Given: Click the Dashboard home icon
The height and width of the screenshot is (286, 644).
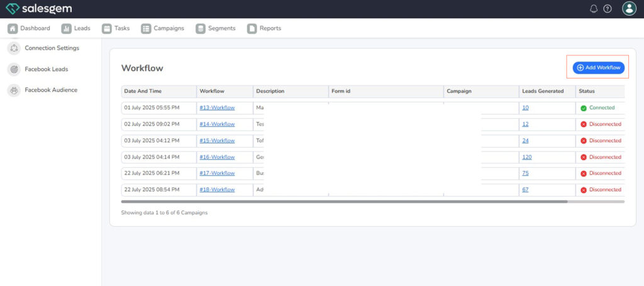Looking at the screenshot, I should click(13, 28).
